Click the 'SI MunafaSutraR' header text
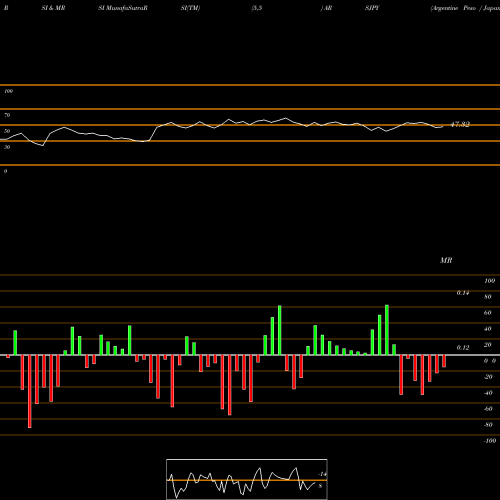Viewport: 500px width, 500px height. pyautogui.click(x=123, y=8)
